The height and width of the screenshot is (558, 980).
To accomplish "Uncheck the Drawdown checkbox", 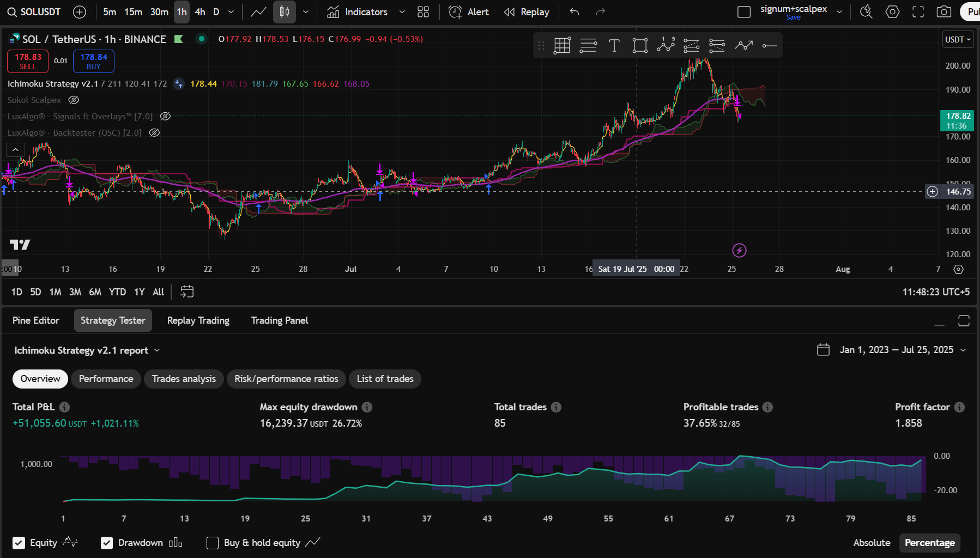I will [x=107, y=543].
